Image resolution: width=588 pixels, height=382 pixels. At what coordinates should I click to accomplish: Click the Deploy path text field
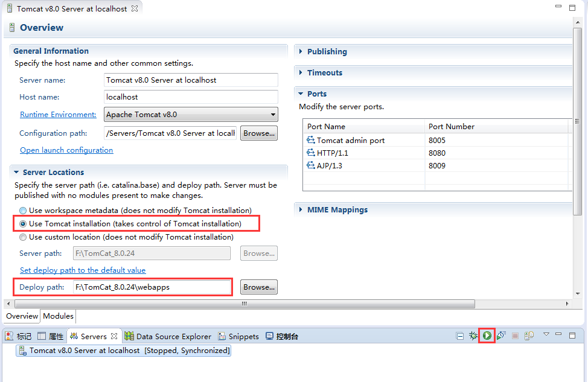click(x=152, y=287)
